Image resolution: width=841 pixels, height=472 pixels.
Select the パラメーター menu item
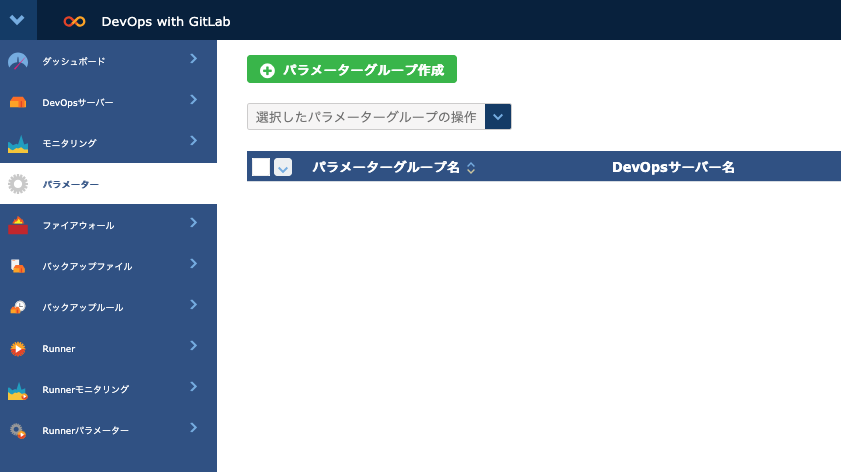[70, 184]
